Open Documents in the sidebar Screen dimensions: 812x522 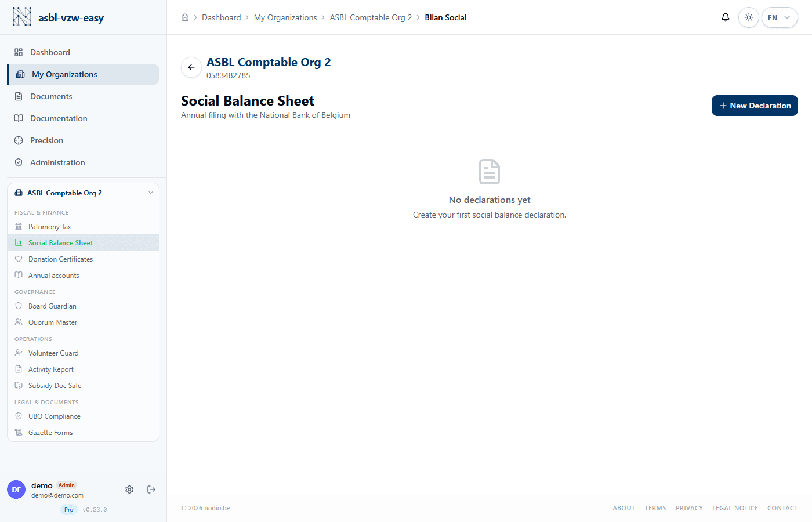click(x=84, y=96)
